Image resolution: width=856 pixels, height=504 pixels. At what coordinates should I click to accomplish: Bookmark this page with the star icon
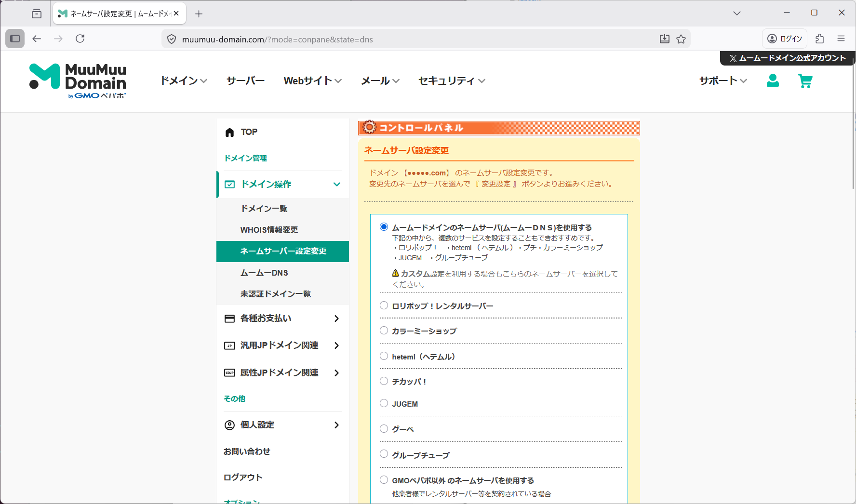click(x=681, y=39)
